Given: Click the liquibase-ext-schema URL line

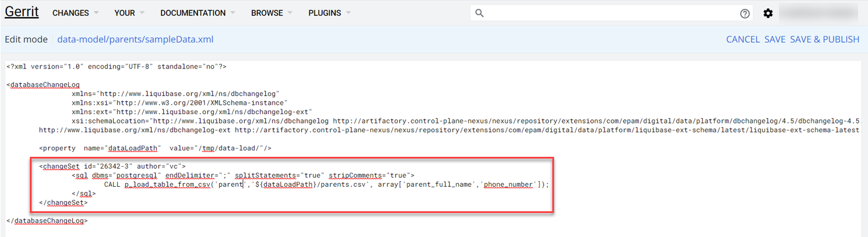Looking at the screenshot, I should [449, 130].
